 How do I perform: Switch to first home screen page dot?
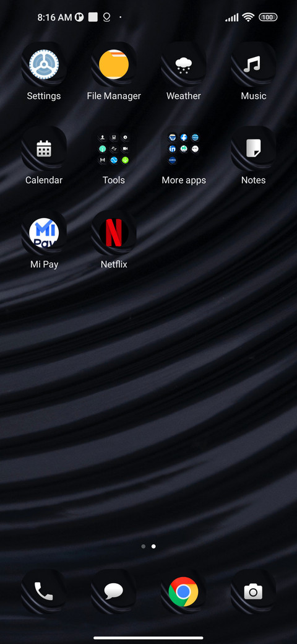point(143,546)
